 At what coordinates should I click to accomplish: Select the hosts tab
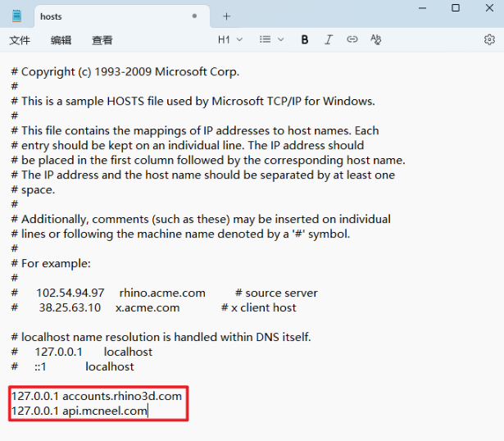click(x=98, y=16)
